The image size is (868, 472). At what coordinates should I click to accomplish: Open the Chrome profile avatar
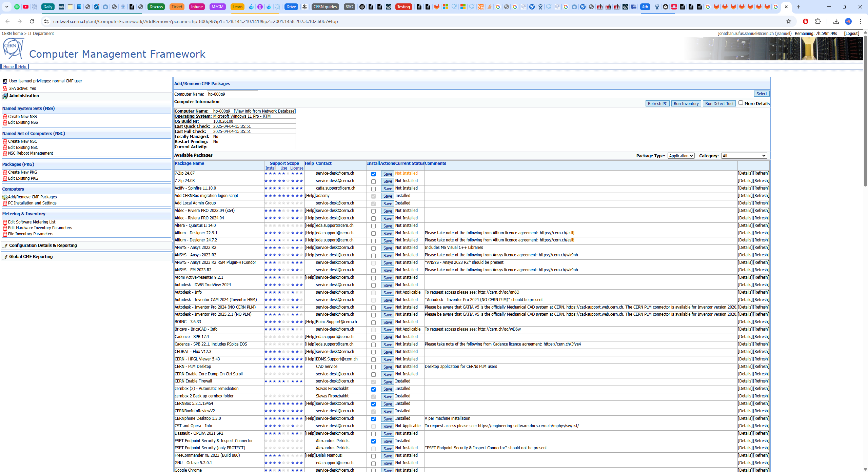[848, 21]
